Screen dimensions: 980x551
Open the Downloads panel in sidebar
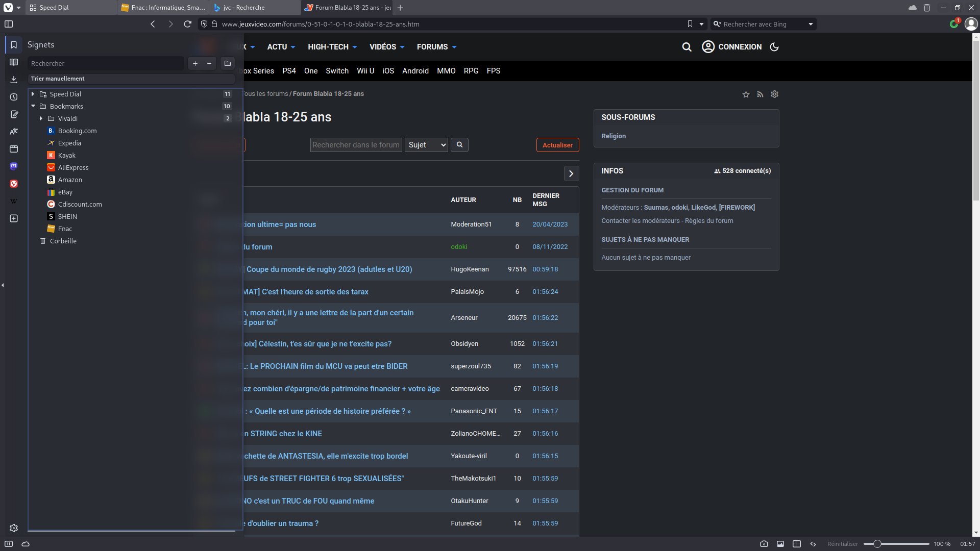pos(14,80)
